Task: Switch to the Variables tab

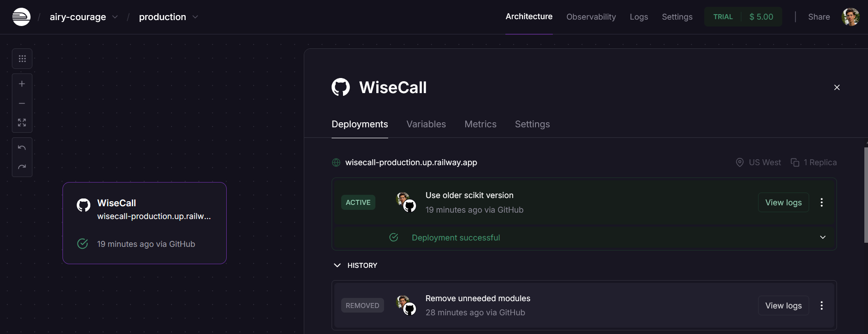Action: pos(426,124)
